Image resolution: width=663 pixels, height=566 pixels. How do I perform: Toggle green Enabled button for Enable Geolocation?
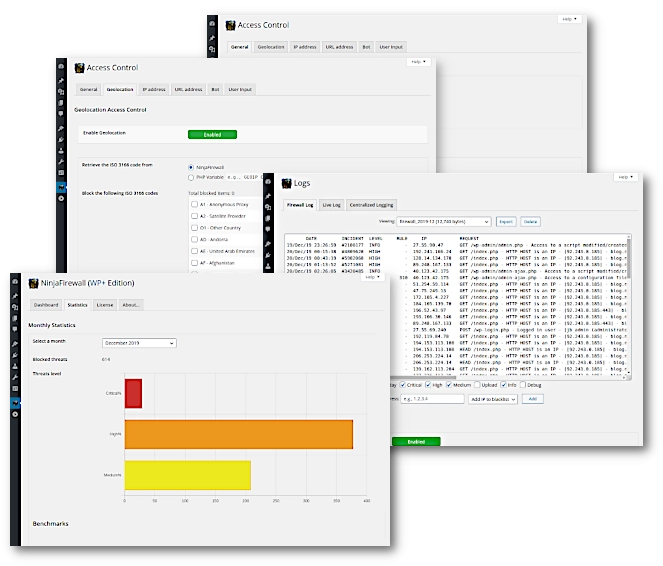212,134
